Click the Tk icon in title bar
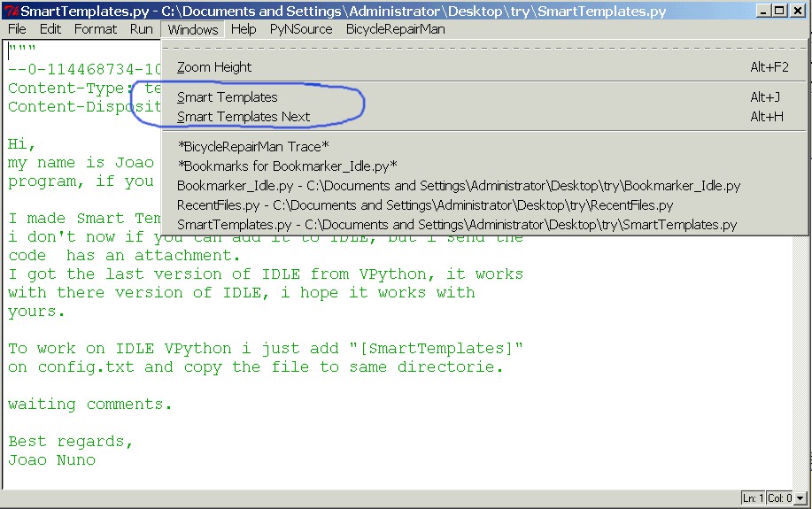 11,11
